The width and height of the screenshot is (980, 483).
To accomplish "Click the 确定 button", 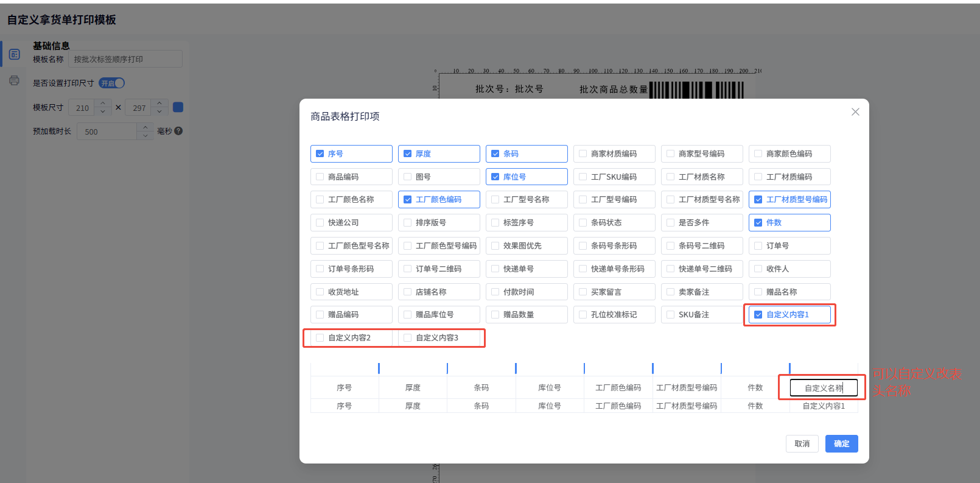I will (841, 443).
